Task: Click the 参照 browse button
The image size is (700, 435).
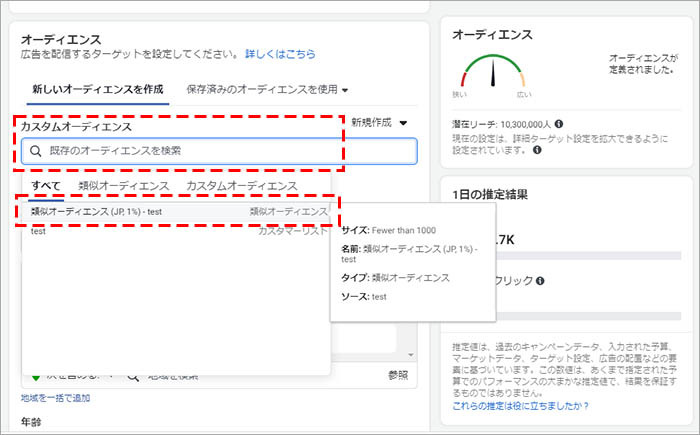Action: pos(398,376)
